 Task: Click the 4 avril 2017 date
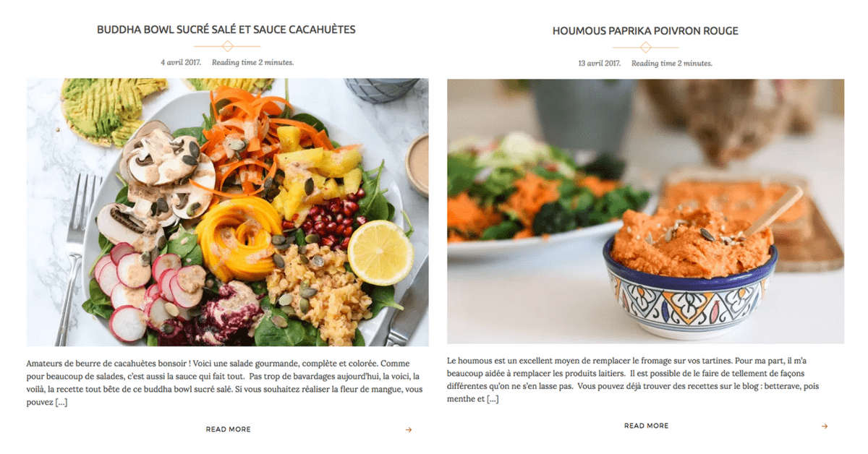(x=181, y=62)
